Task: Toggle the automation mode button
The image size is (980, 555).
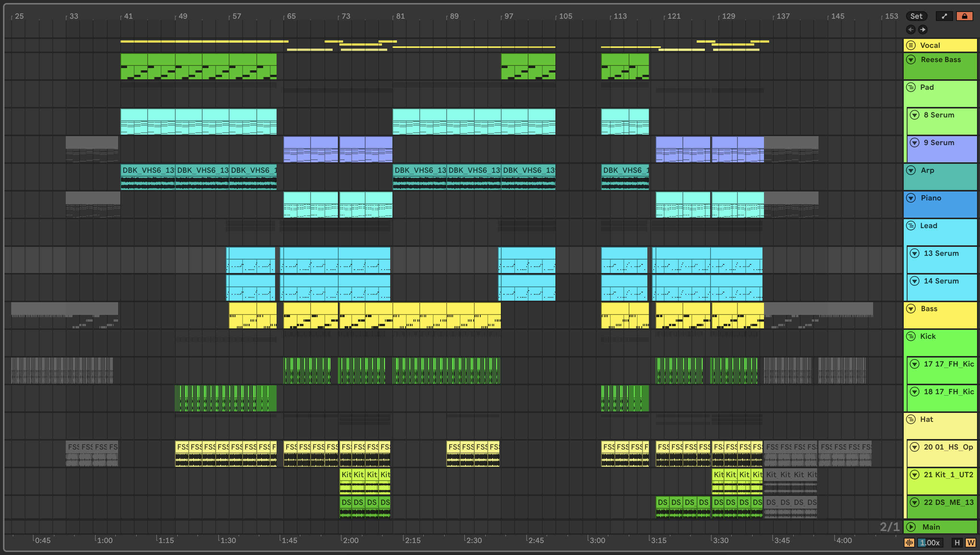Action: (x=944, y=16)
